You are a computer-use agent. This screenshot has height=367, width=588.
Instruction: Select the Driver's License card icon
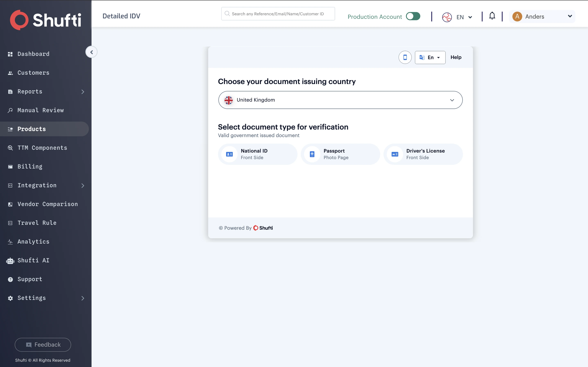tap(395, 154)
